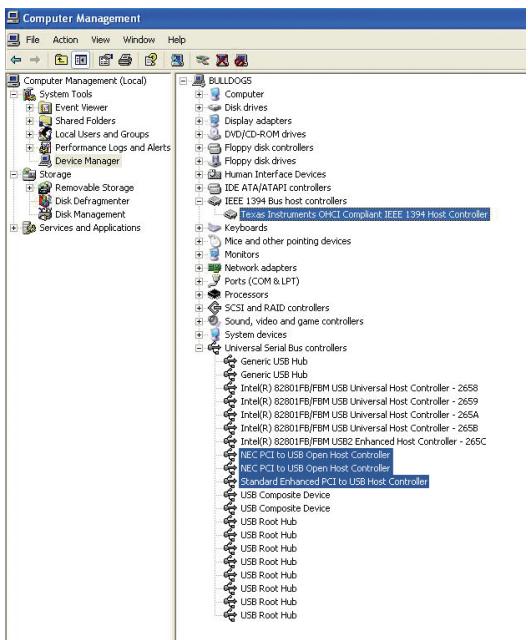Viewport: 528px width, 640px height.
Task: Select Floppy disk controllers category
Action: click(x=269, y=147)
